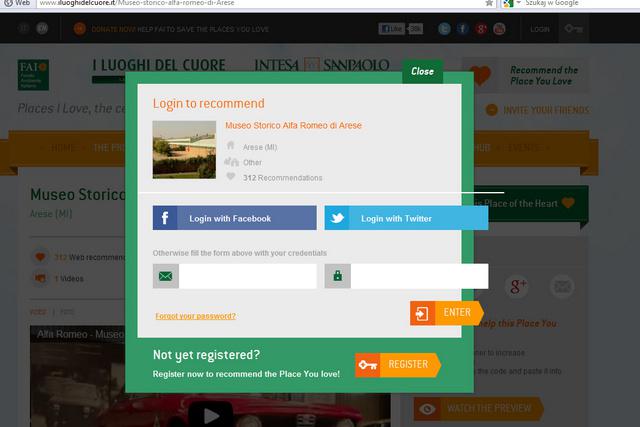Focus the email input field
This screenshot has width=640, height=427.
coord(247,276)
